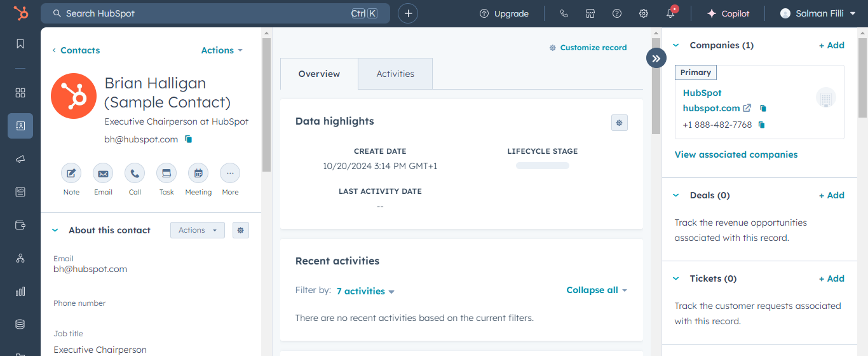Collapse the Tickets (0) section
The image size is (868, 356).
coord(676,278)
